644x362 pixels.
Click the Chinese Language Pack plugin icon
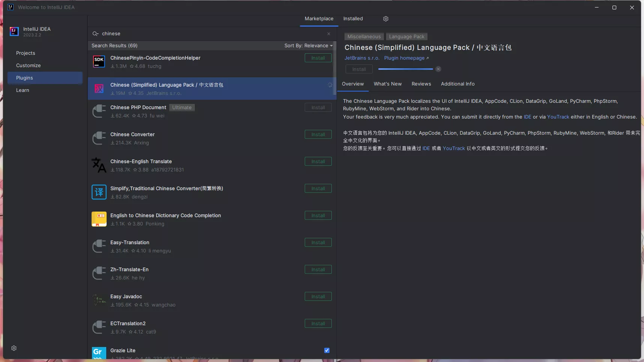pos(99,89)
